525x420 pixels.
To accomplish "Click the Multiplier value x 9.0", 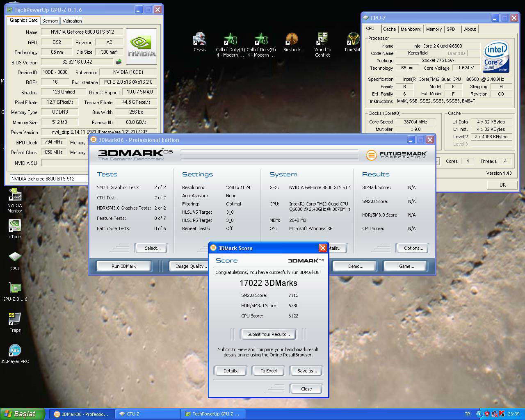I will 415,129.
